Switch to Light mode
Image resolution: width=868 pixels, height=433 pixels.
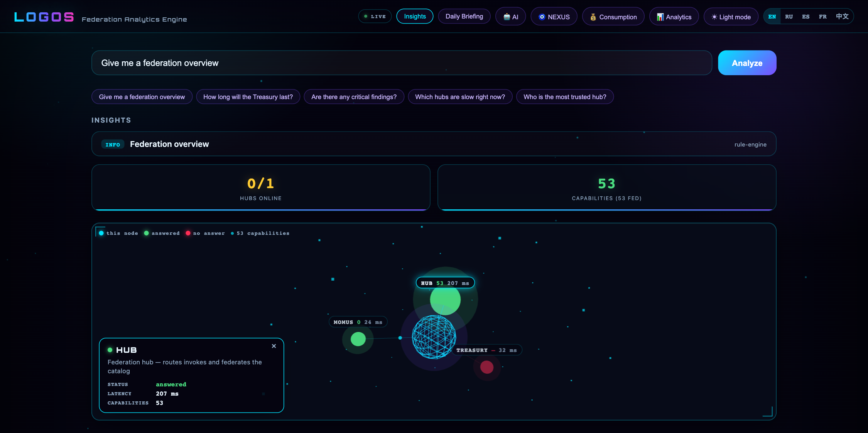[731, 17]
